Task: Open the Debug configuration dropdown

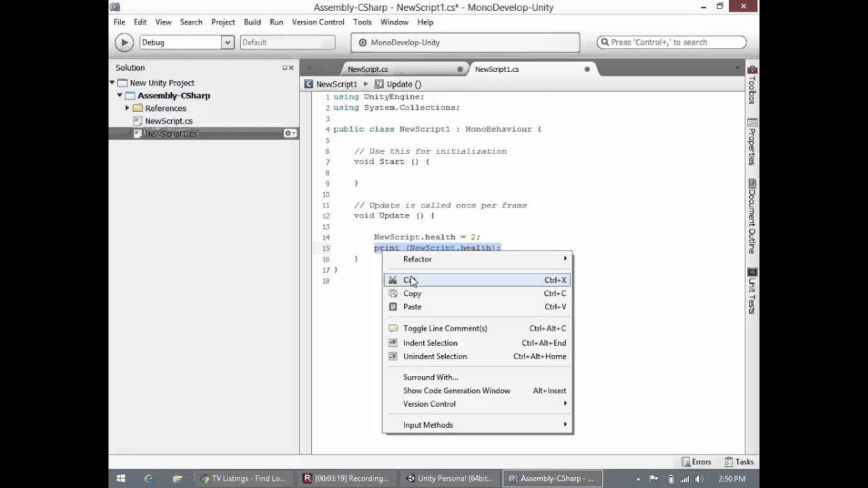Action: point(187,42)
